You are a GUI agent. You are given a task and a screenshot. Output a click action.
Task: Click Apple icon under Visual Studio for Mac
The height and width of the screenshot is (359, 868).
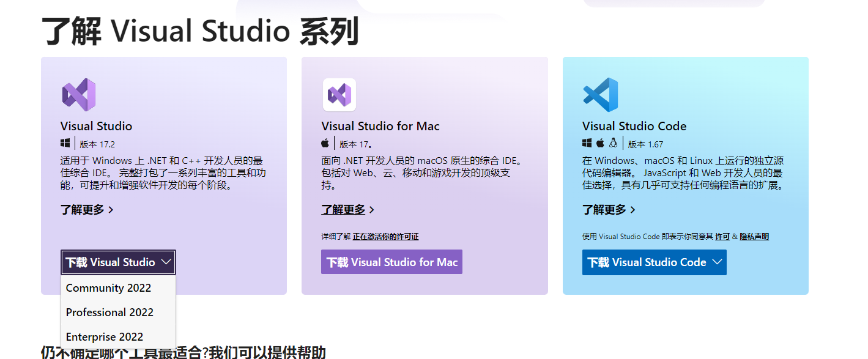[x=325, y=144]
